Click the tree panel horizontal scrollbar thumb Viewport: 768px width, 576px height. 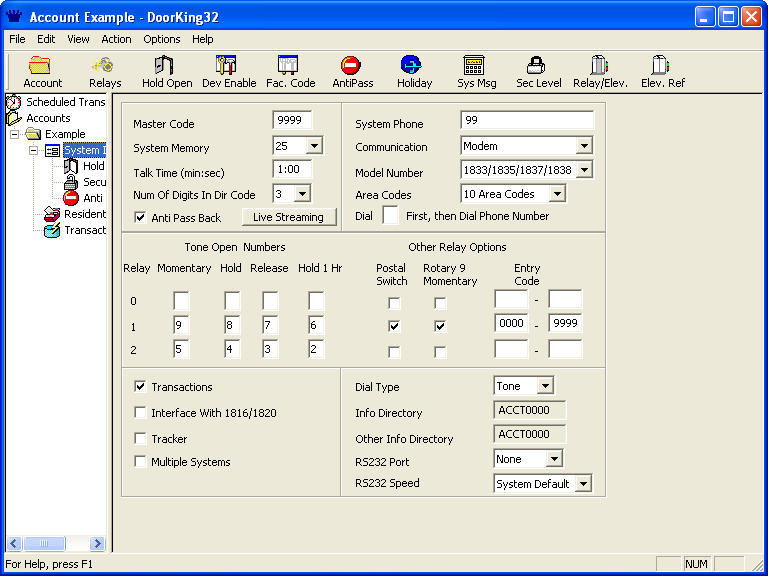coord(44,543)
